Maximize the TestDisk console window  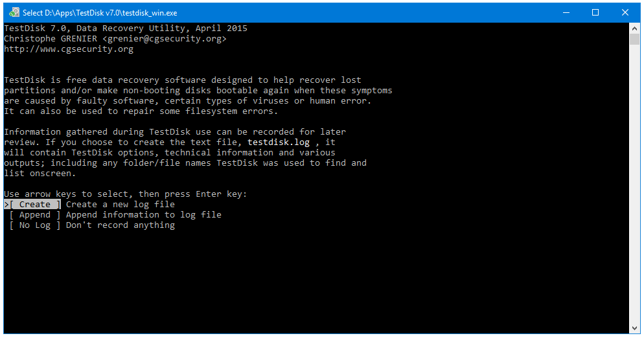tap(595, 13)
